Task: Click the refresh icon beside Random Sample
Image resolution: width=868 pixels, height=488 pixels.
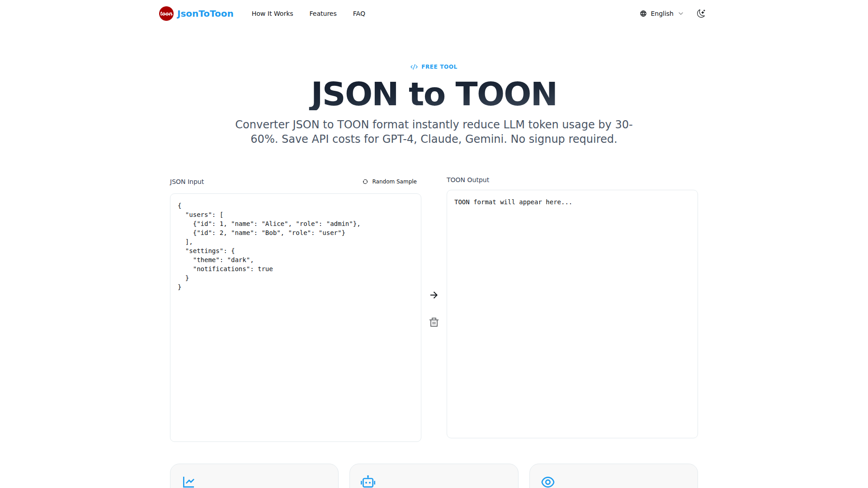Action: pyautogui.click(x=365, y=182)
